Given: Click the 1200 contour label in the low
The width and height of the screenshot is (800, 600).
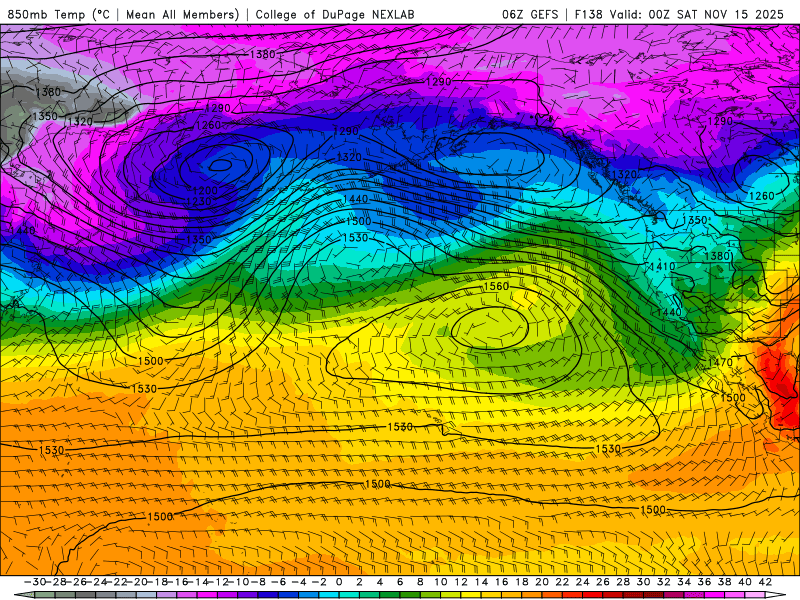Looking at the screenshot, I should point(205,190).
